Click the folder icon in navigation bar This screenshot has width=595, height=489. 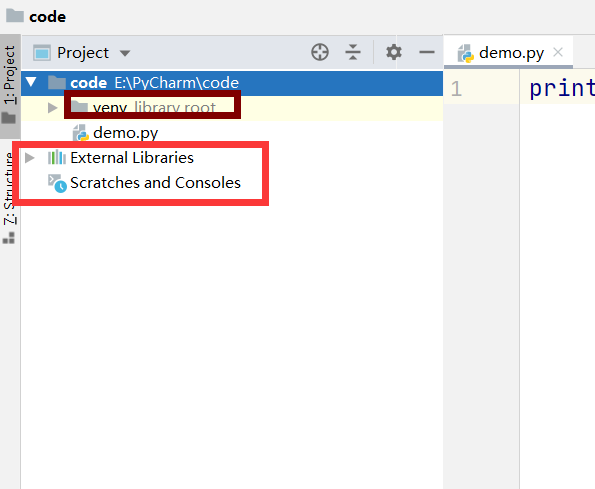click(x=15, y=16)
